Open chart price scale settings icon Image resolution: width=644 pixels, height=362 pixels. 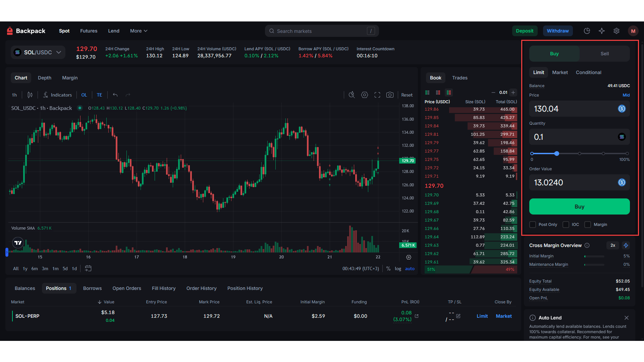coord(409,257)
